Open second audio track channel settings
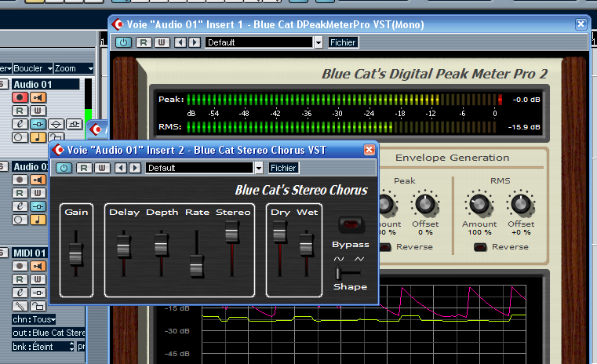 click(x=20, y=206)
